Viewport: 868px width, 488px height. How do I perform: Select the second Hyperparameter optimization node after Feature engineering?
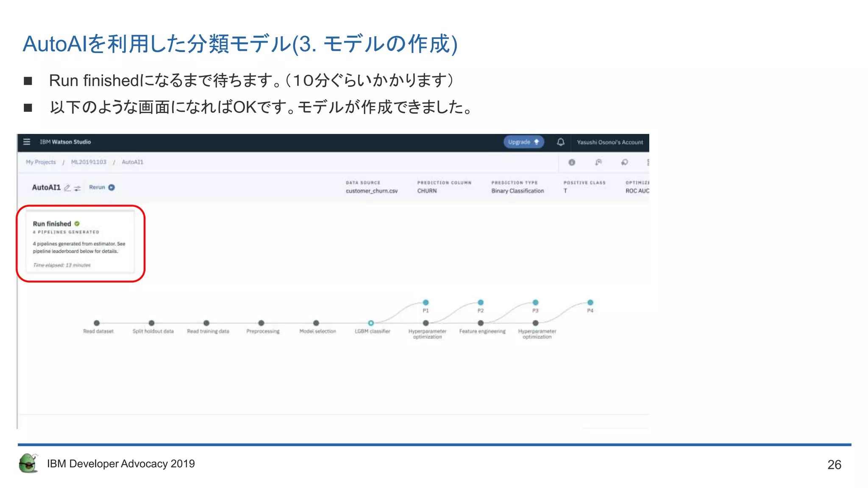click(x=536, y=323)
